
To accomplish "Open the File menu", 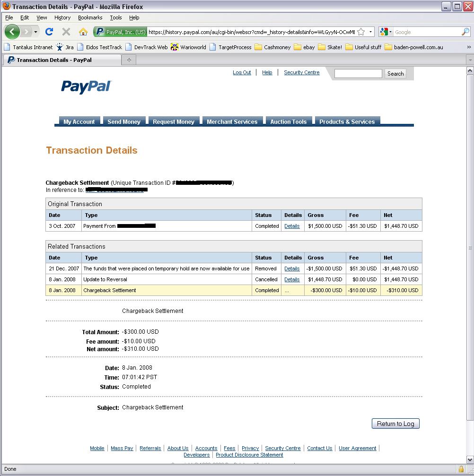I will (9, 17).
